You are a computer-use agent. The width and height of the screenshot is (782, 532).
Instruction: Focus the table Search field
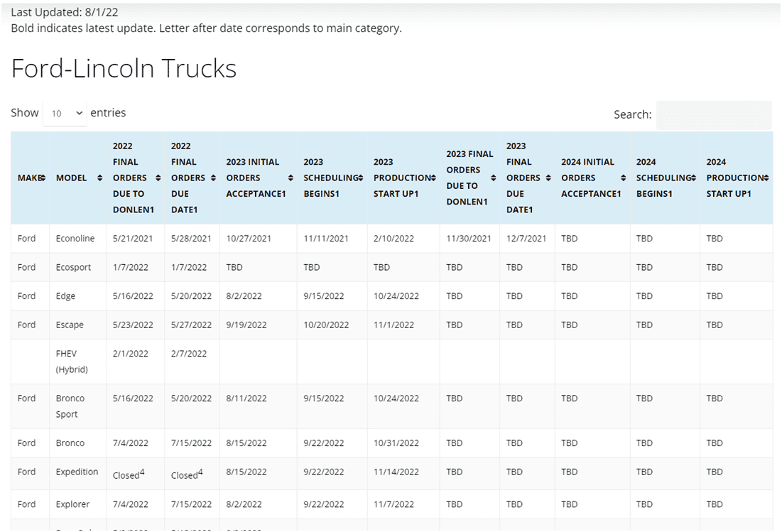click(714, 114)
